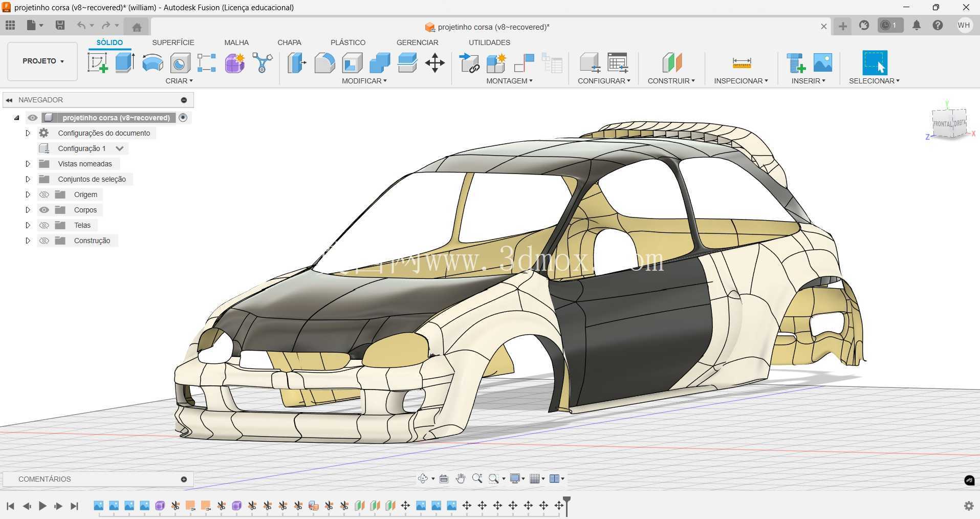Click the Pan hand icon in navigation bar

click(460, 479)
